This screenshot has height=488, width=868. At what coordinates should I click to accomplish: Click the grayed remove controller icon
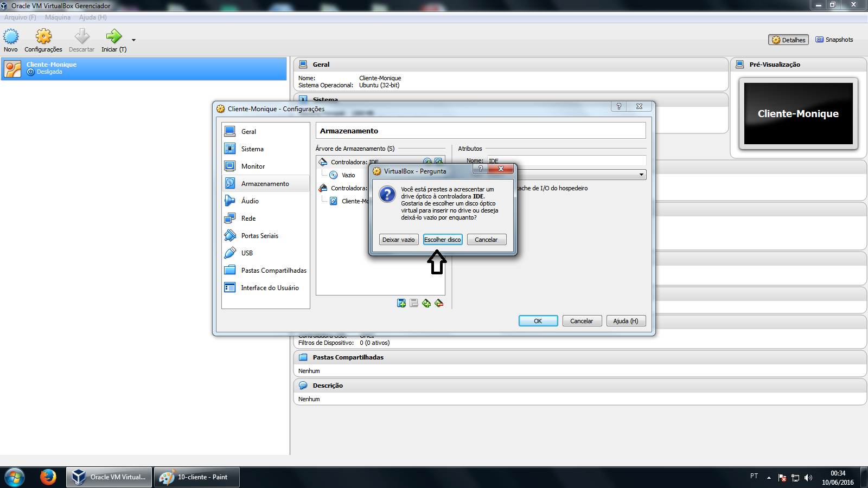pos(414,303)
